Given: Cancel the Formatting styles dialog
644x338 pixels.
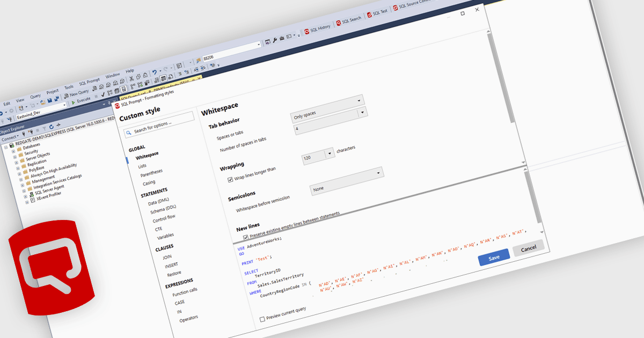Looking at the screenshot, I should pos(528,248).
